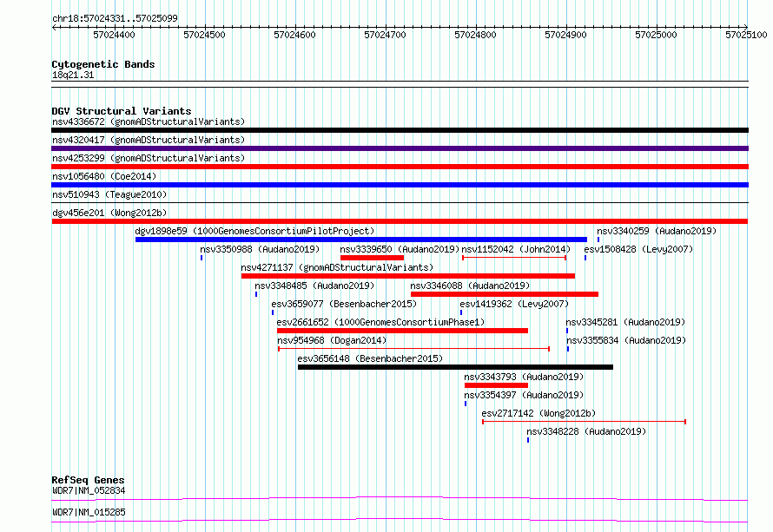Open the nsv3339650 (Audano2019) label
Image resolution: width=773 pixels, height=532 pixels.
click(400, 249)
